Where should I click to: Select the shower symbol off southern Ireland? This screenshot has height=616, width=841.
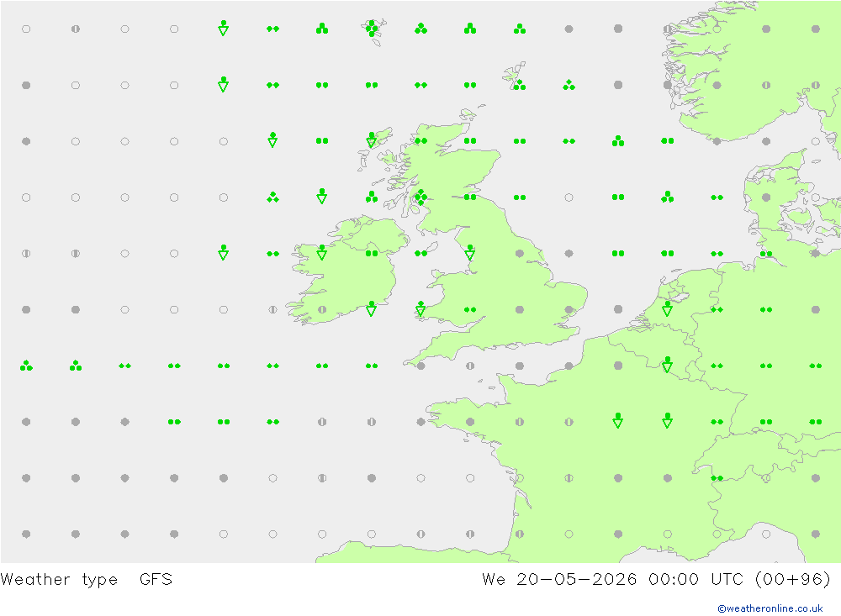[x=371, y=308]
